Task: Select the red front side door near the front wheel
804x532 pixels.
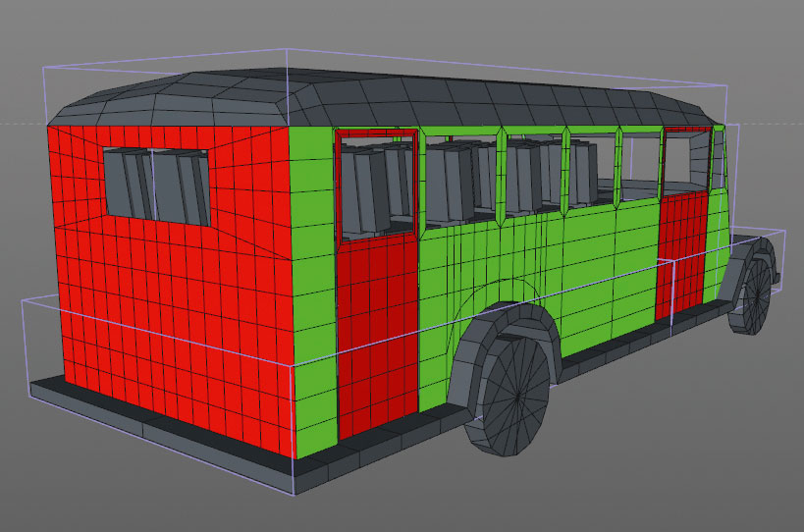Action: (x=683, y=224)
